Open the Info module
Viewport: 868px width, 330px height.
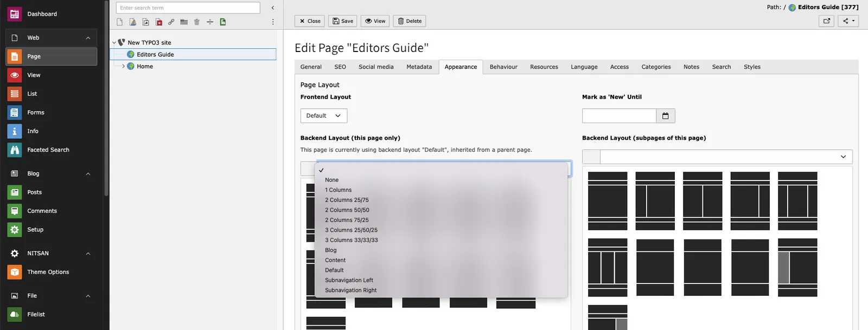pyautogui.click(x=52, y=131)
